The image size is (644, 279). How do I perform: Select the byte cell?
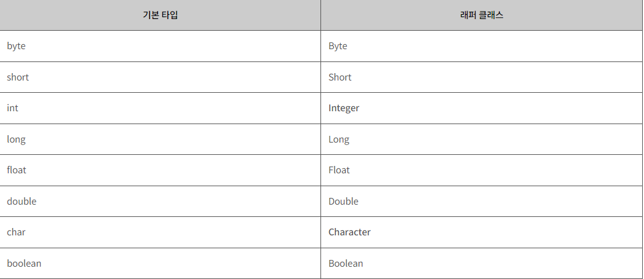(160, 46)
